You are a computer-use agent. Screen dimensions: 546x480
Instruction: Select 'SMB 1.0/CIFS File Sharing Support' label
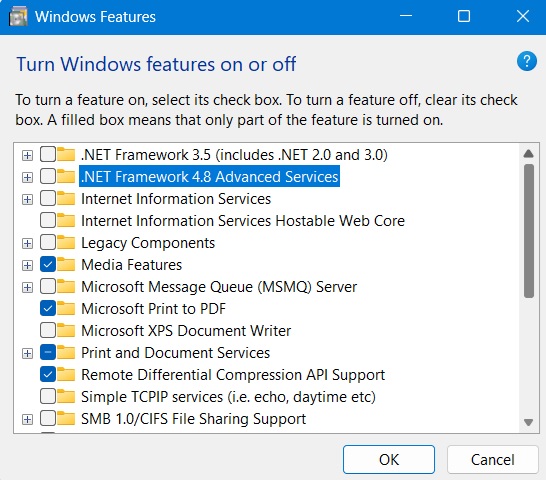pos(194,419)
